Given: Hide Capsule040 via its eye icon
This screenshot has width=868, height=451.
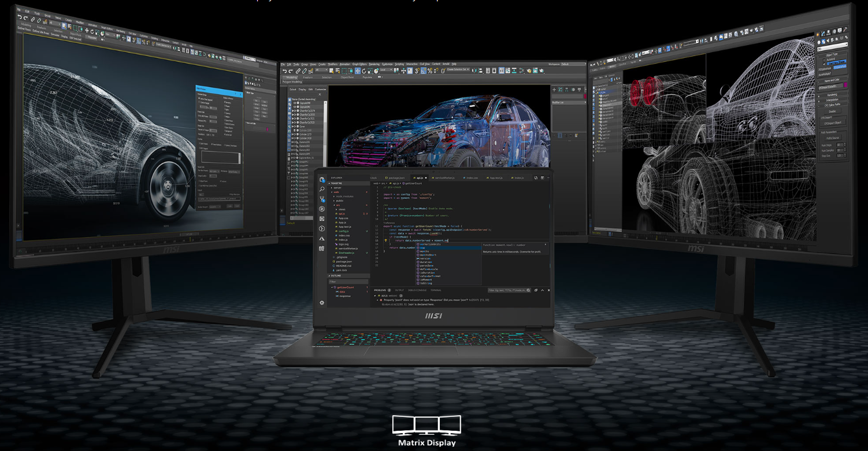Looking at the screenshot, I should [x=294, y=103].
